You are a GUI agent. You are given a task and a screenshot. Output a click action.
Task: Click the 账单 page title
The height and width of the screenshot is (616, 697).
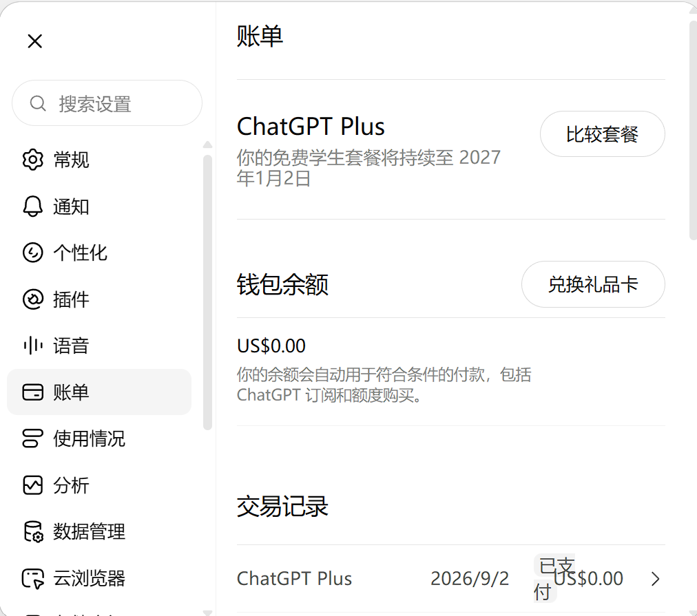(x=260, y=36)
